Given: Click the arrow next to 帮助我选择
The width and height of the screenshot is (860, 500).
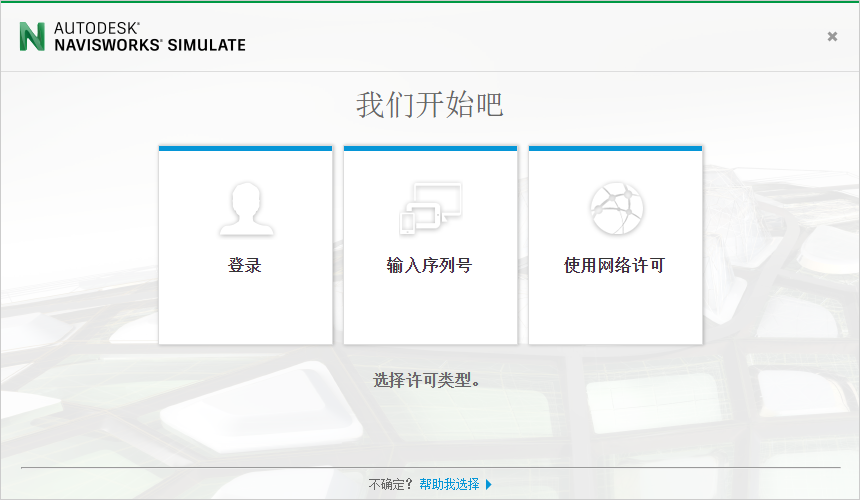Looking at the screenshot, I should (489, 484).
